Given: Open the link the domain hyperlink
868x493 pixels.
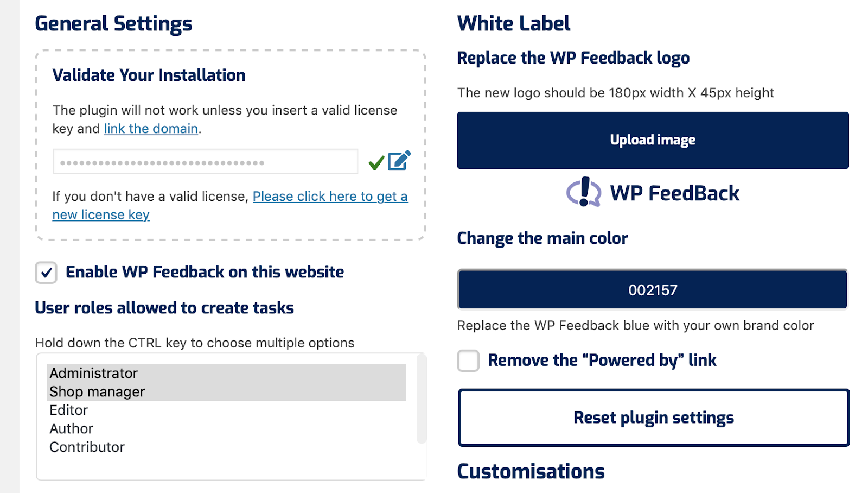Looking at the screenshot, I should [151, 129].
